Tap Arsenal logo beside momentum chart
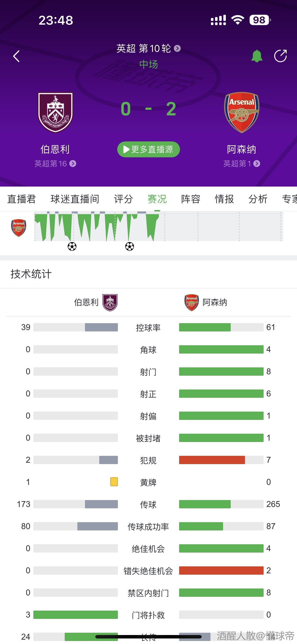This screenshot has width=297, height=644. coord(18,228)
